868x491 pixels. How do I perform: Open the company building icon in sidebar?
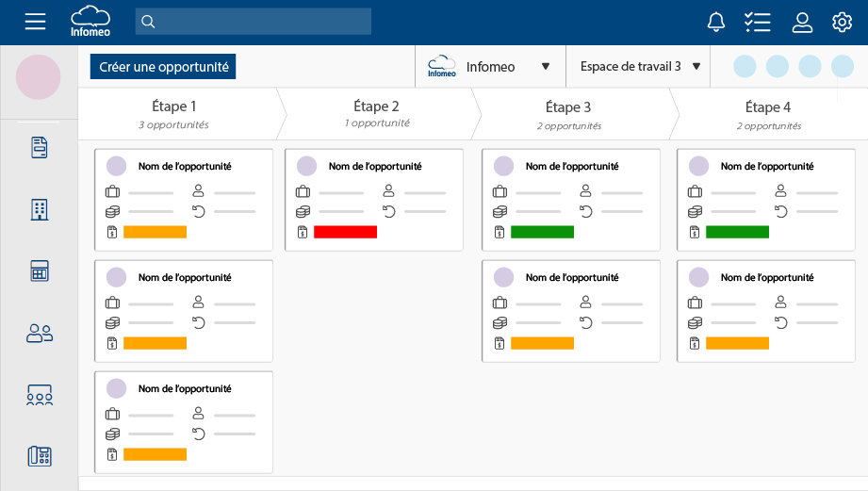[x=39, y=209]
